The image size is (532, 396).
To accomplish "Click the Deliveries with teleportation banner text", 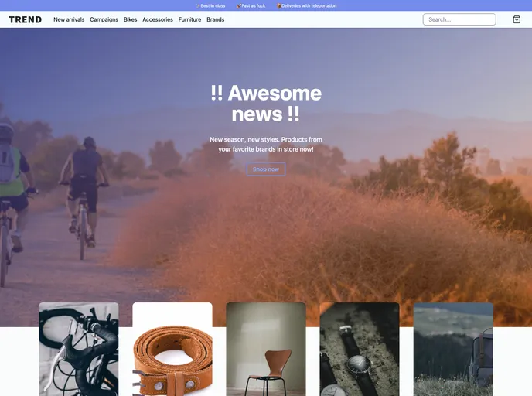I will [309, 5].
